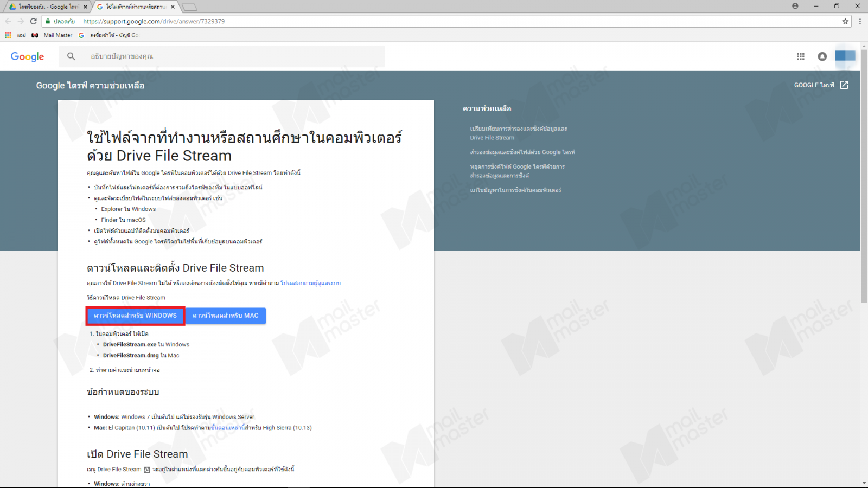Click the bullet Finder ใน macOS

[123, 220]
